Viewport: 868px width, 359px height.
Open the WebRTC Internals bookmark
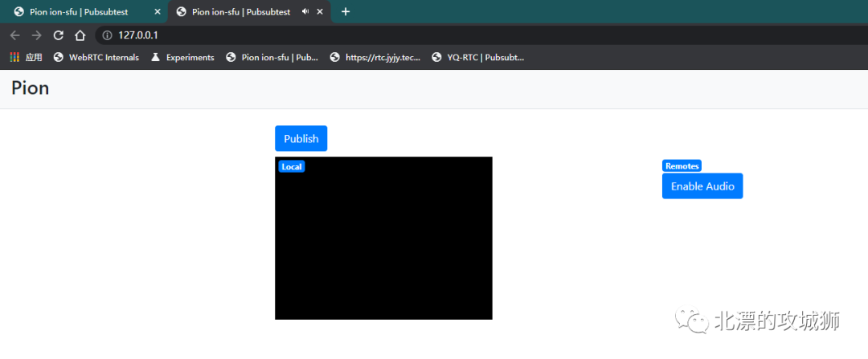pos(96,57)
